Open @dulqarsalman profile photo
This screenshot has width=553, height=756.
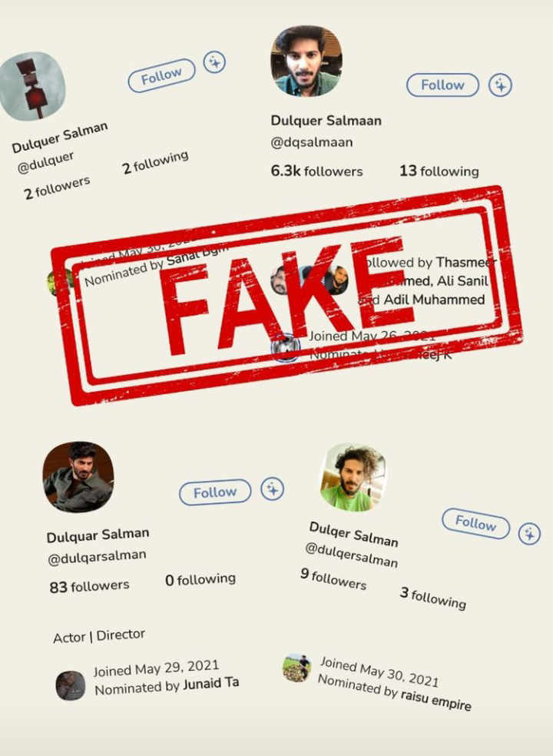point(78,476)
